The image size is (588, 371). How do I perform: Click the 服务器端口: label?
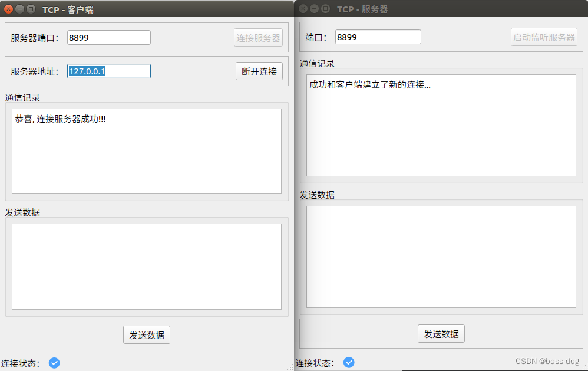click(35, 38)
